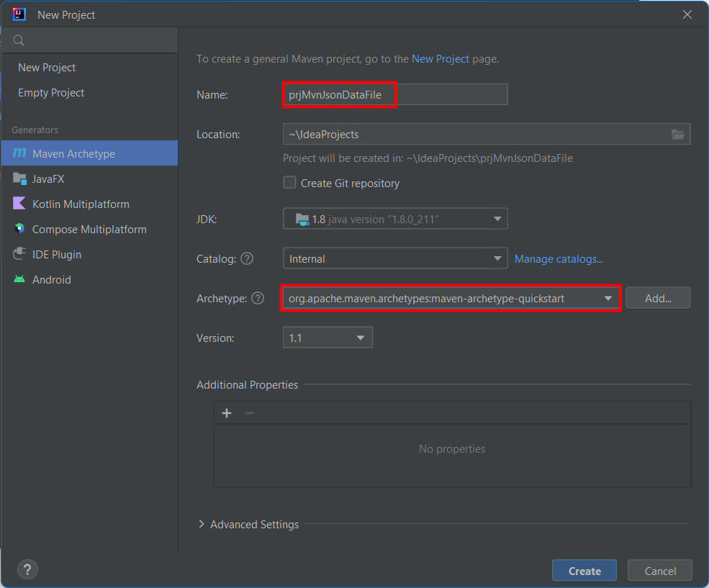Select Compose Multiplatform generator

(89, 229)
